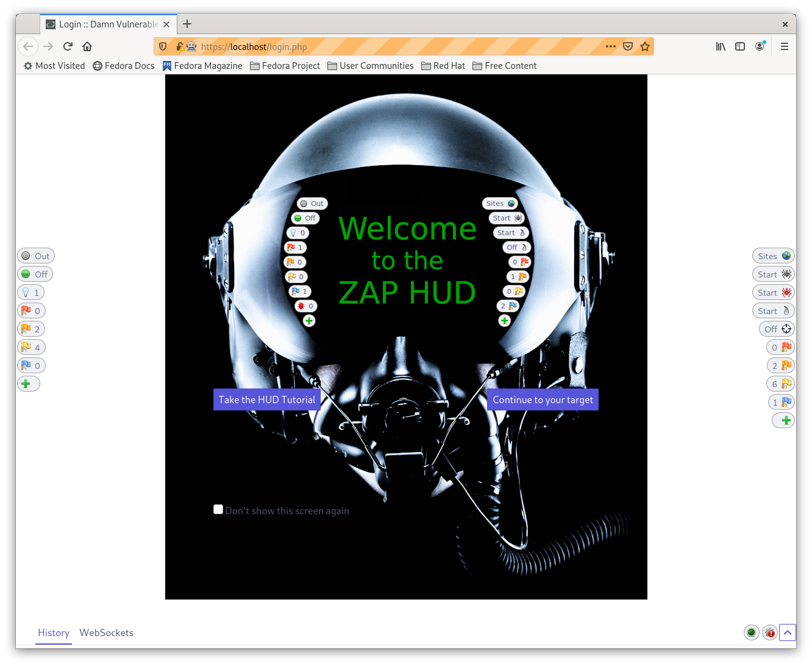Bookmark this page with the star icon

pyautogui.click(x=645, y=46)
